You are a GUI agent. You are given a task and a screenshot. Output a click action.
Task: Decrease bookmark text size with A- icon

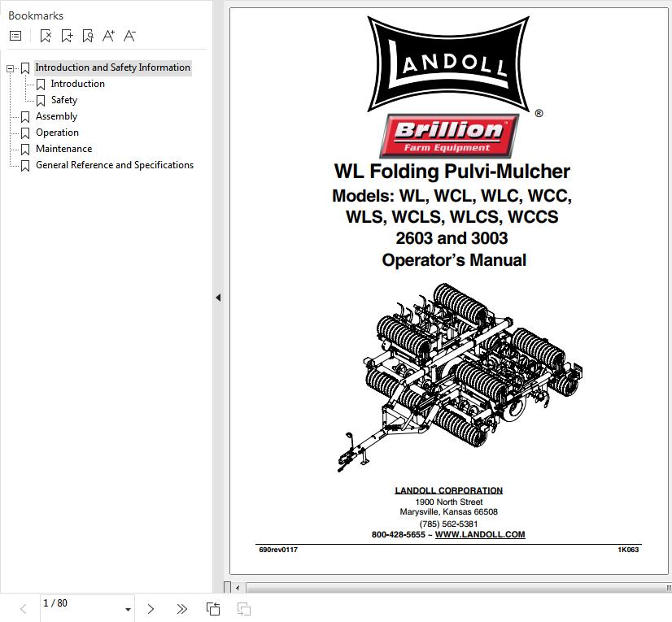pos(129,36)
